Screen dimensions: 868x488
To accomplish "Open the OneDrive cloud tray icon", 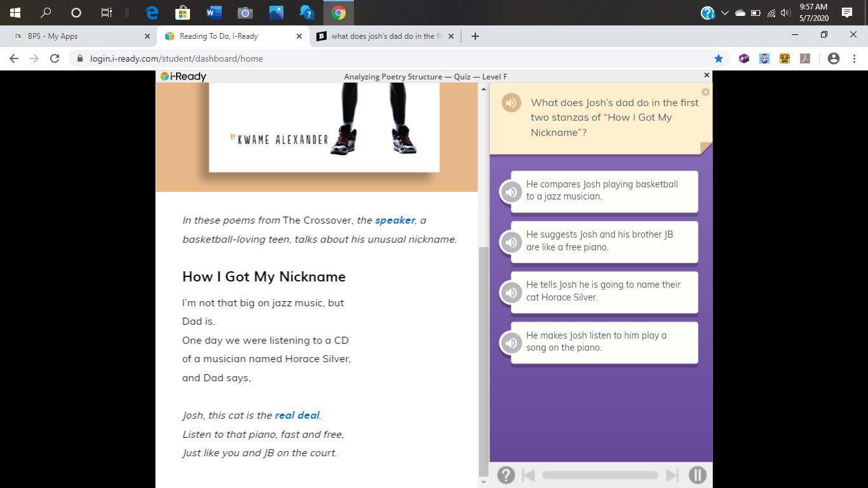I will coord(740,13).
